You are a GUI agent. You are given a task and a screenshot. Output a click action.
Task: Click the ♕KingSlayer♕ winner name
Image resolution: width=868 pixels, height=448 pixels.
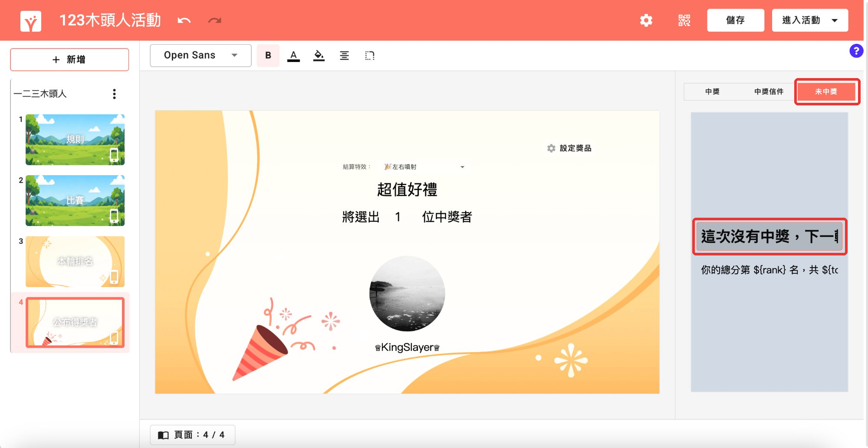coord(407,347)
